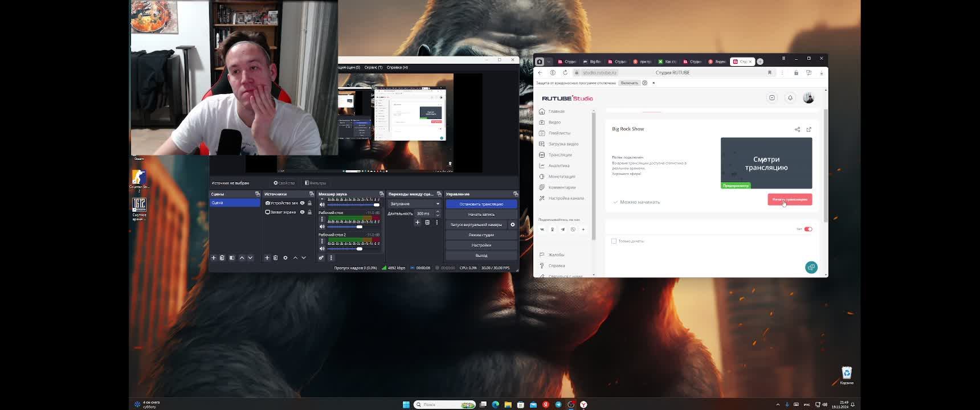The height and width of the screenshot is (410, 980).
Task: Adjust Рабочий стол 2 volume slider
Action: pos(353,248)
